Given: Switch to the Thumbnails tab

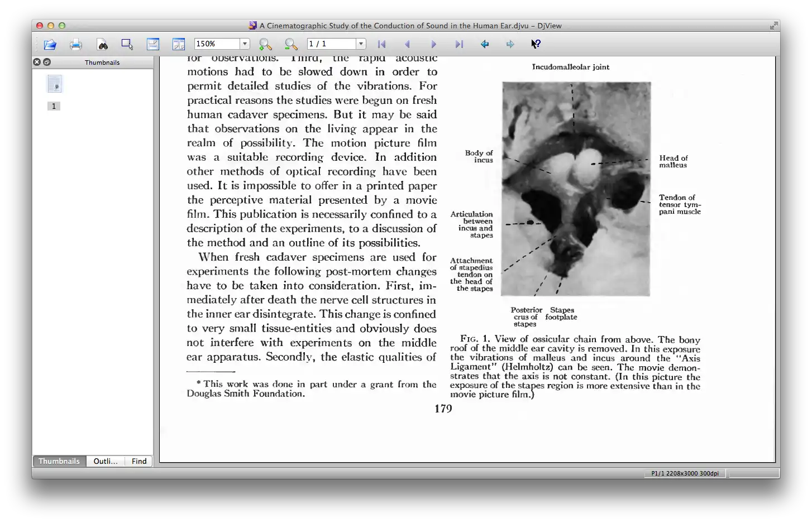Looking at the screenshot, I should (59, 461).
